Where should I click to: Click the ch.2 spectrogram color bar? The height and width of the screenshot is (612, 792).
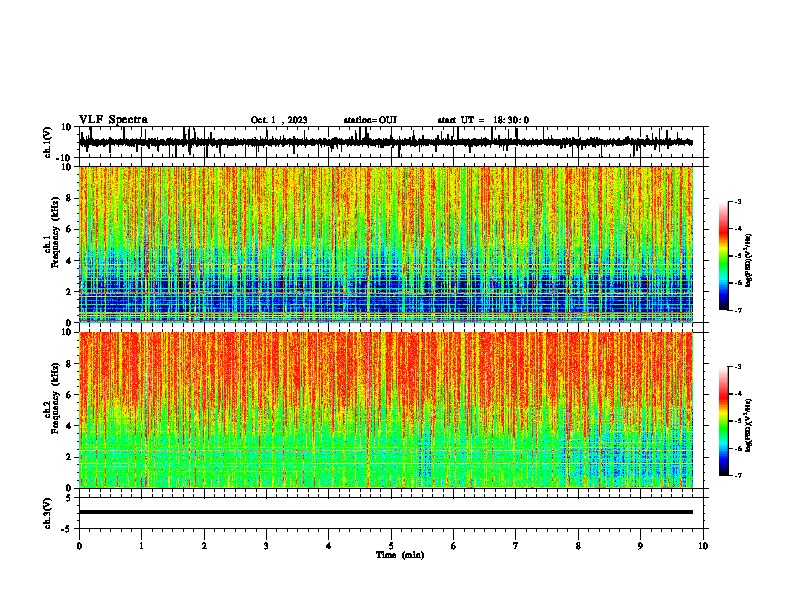pyautogui.click(x=723, y=421)
